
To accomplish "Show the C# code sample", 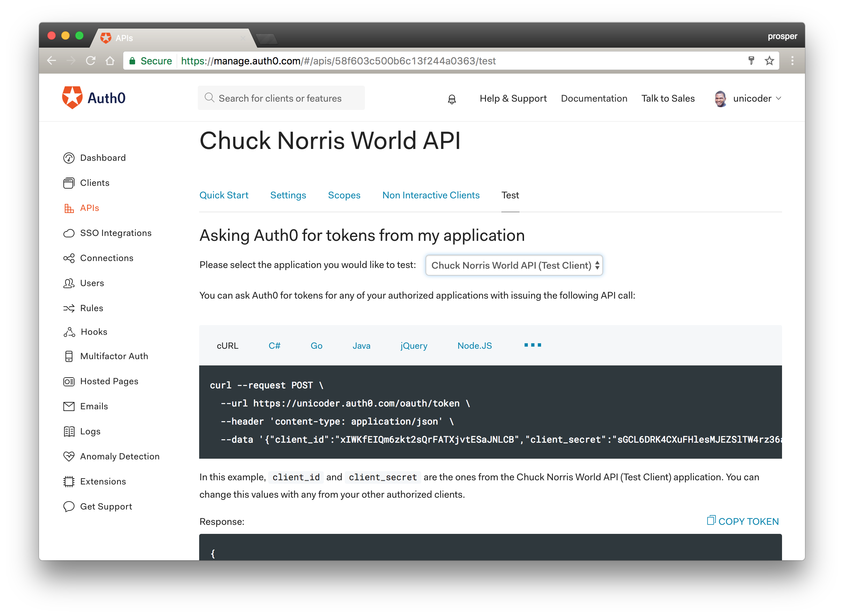I will pyautogui.click(x=274, y=346).
